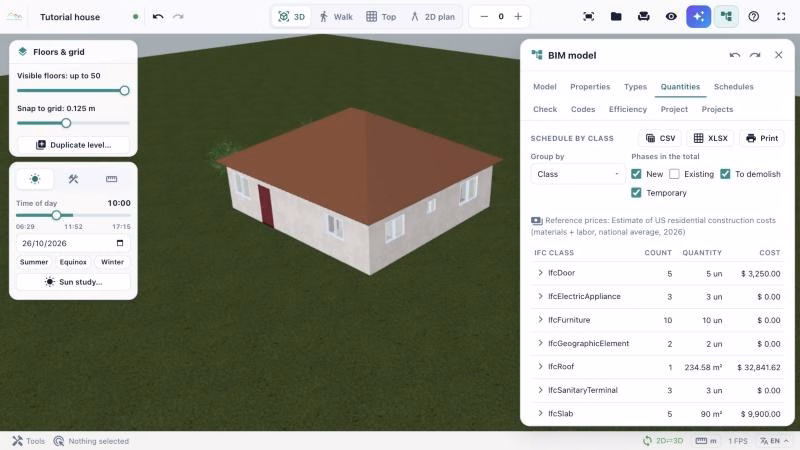800x450 pixels.
Task: Redo action in top toolbar
Action: click(178, 17)
